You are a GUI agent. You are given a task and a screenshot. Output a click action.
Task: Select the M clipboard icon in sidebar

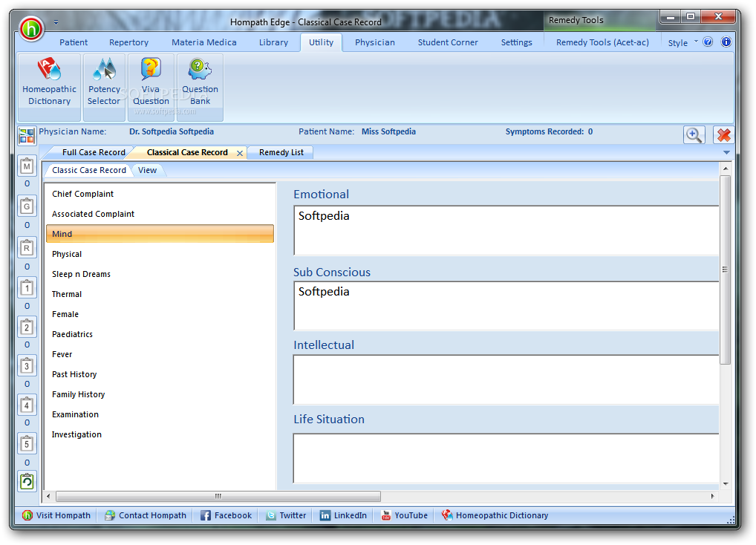tap(27, 167)
